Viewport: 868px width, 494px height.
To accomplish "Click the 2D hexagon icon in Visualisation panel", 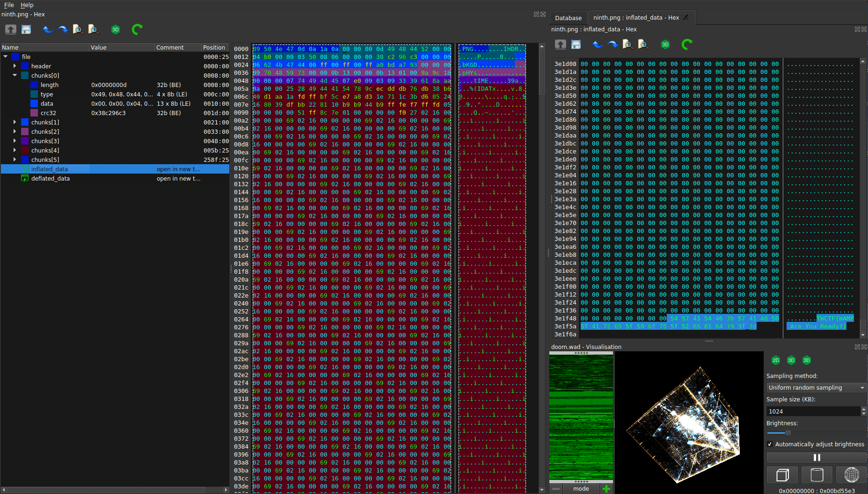I will [775, 360].
